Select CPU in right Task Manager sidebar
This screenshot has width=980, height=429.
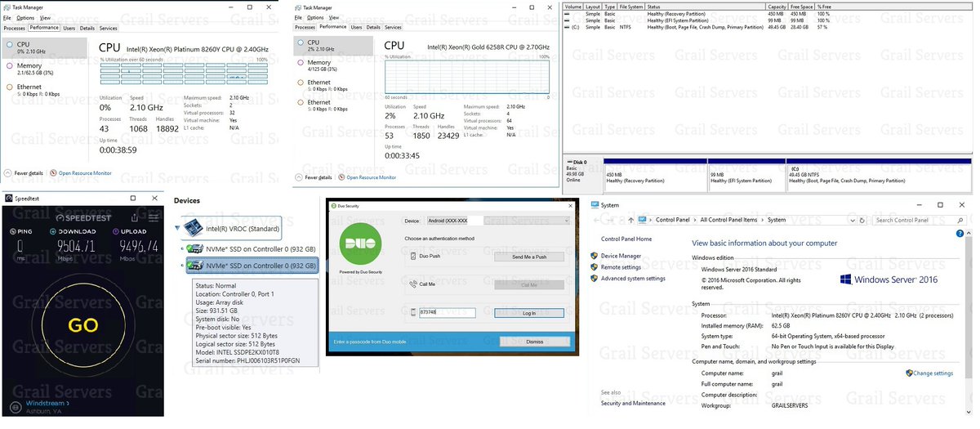[333, 45]
